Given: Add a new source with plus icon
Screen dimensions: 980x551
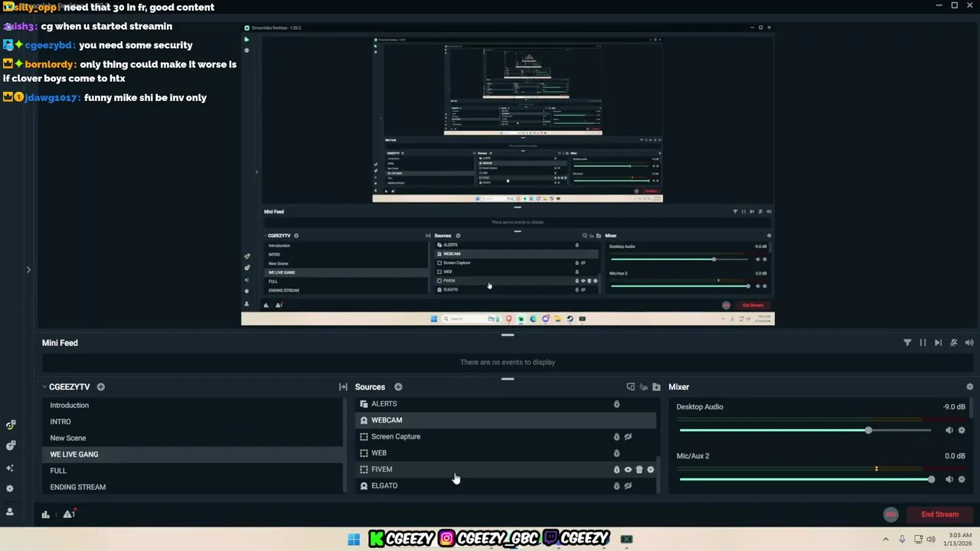Looking at the screenshot, I should tap(398, 387).
